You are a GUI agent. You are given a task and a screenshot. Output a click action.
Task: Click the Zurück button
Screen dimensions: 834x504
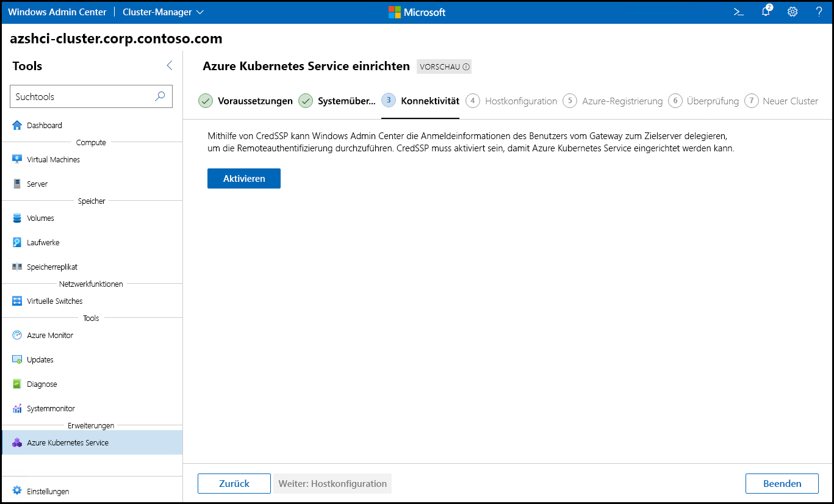click(234, 483)
